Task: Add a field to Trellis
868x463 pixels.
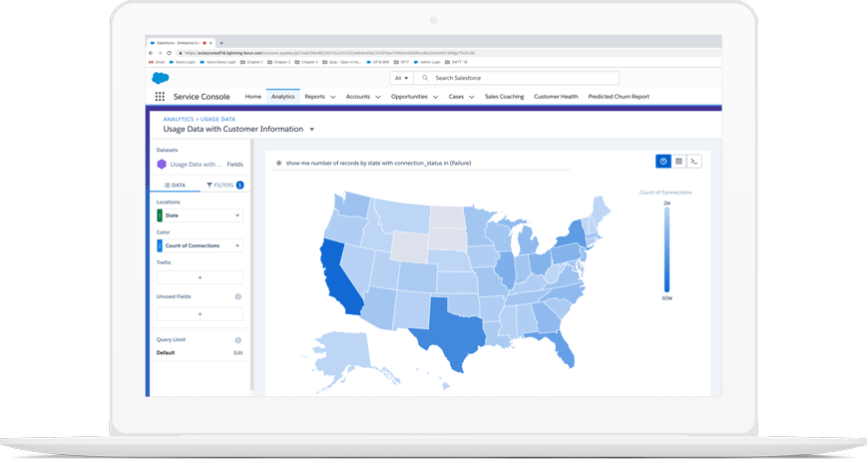Action: [x=200, y=277]
